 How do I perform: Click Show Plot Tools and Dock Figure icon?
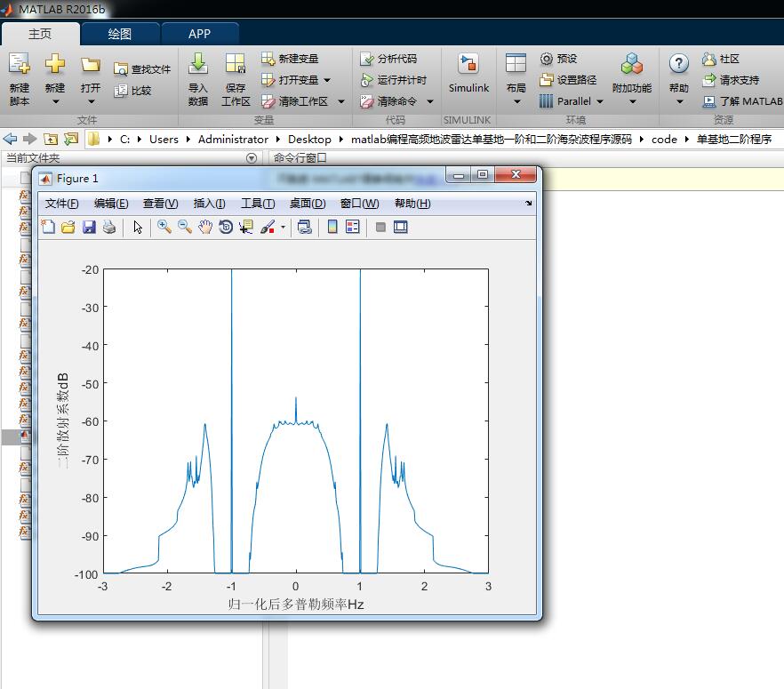[x=401, y=227]
